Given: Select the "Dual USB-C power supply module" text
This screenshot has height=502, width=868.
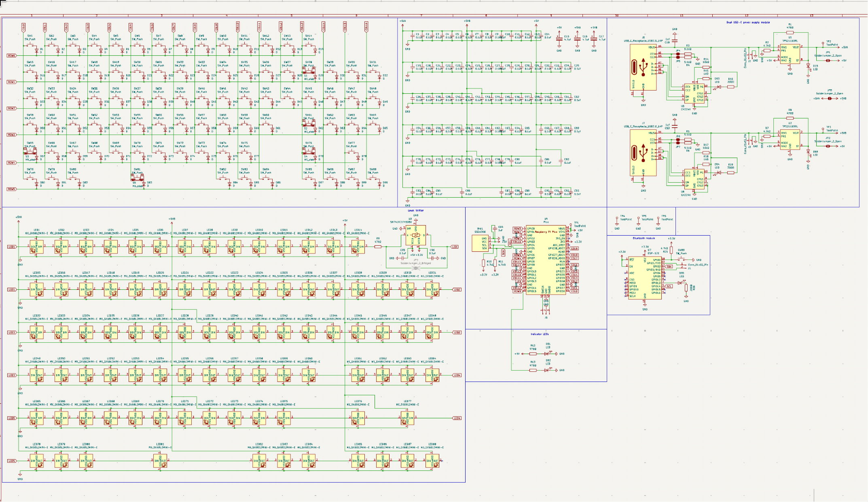Looking at the screenshot, I should pyautogui.click(x=748, y=23).
